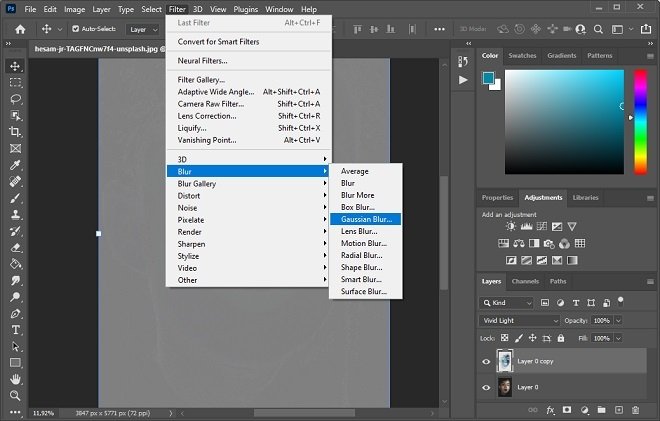
Task: Select the Clone Stamp tool
Action: click(15, 214)
